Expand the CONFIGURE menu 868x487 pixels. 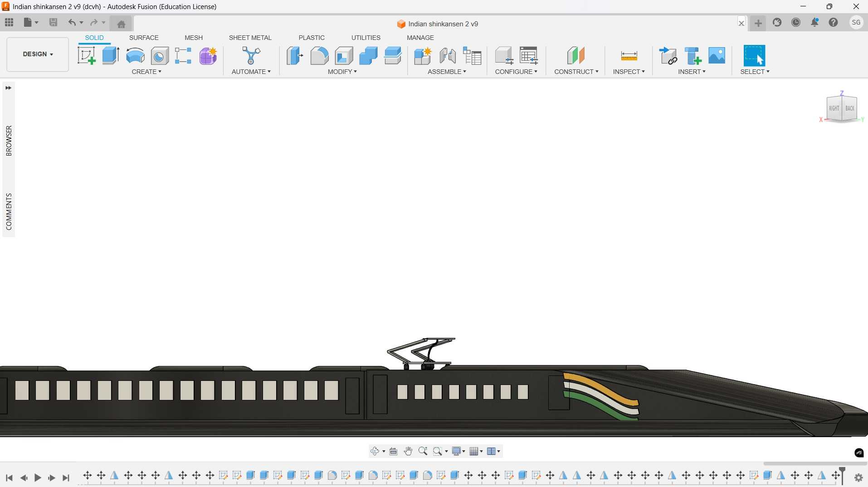click(x=516, y=72)
